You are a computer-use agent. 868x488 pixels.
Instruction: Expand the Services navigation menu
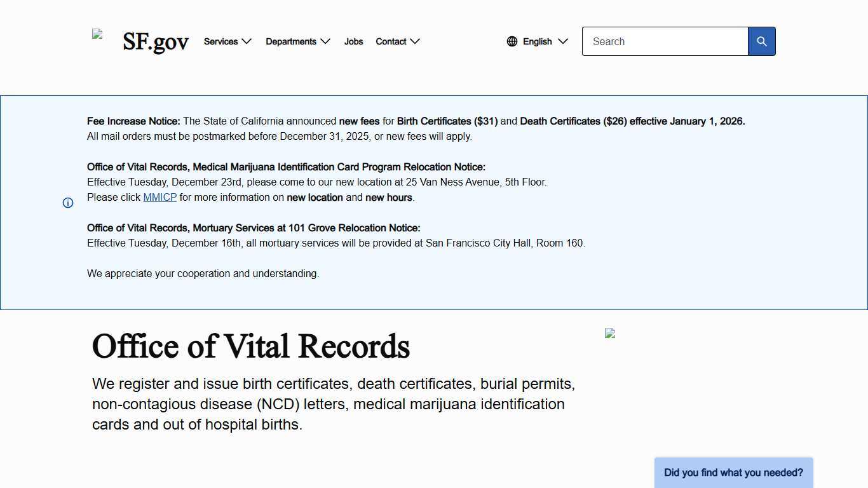point(220,41)
